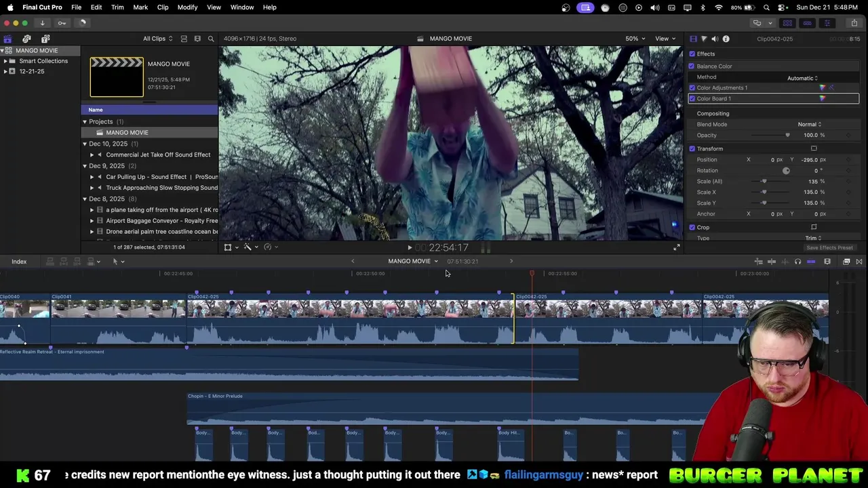Image resolution: width=868 pixels, height=488 pixels.
Task: Open the Color inspector triangle tab
Action: 704,39
